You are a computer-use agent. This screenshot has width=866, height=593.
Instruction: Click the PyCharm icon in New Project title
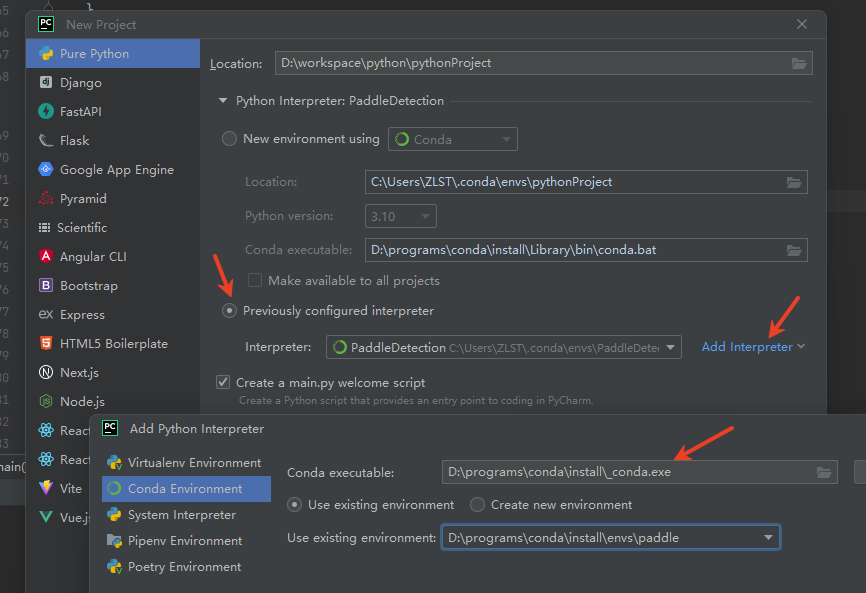(x=46, y=24)
